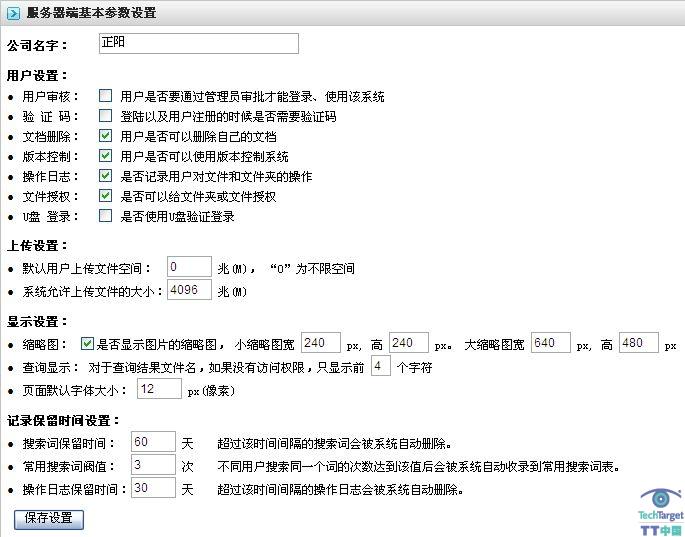The height and width of the screenshot is (537, 685).
Task: Click the 页面默认字体大小 field
Action: click(159, 388)
